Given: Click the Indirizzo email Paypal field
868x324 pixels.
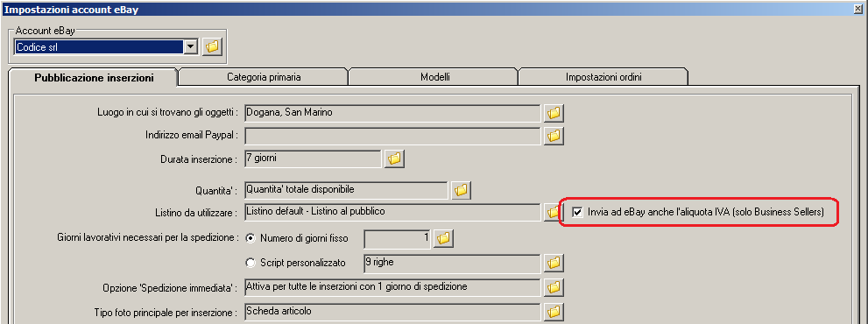Looking at the screenshot, I should [392, 136].
